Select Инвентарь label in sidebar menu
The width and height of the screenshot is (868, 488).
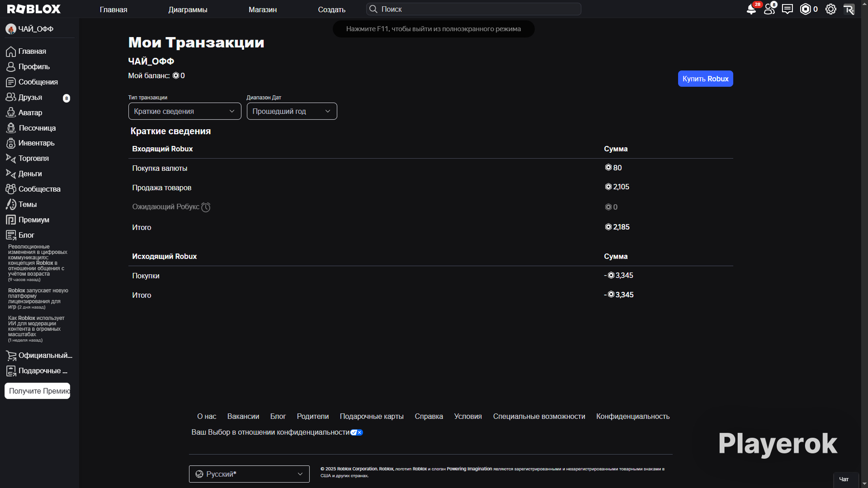click(37, 143)
